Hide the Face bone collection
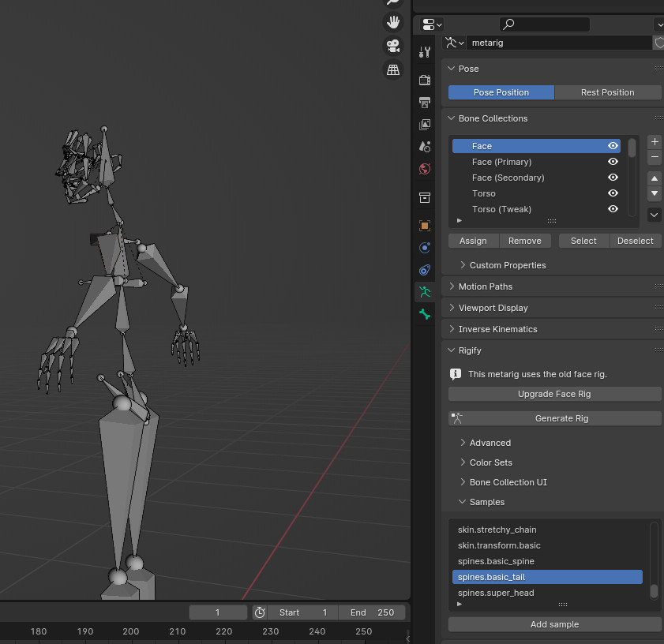The image size is (664, 644). click(613, 146)
